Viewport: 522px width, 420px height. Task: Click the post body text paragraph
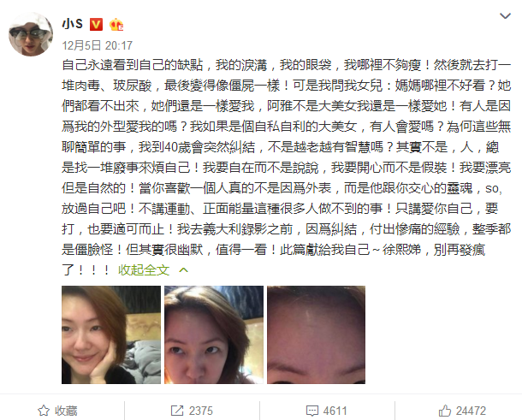[287, 168]
